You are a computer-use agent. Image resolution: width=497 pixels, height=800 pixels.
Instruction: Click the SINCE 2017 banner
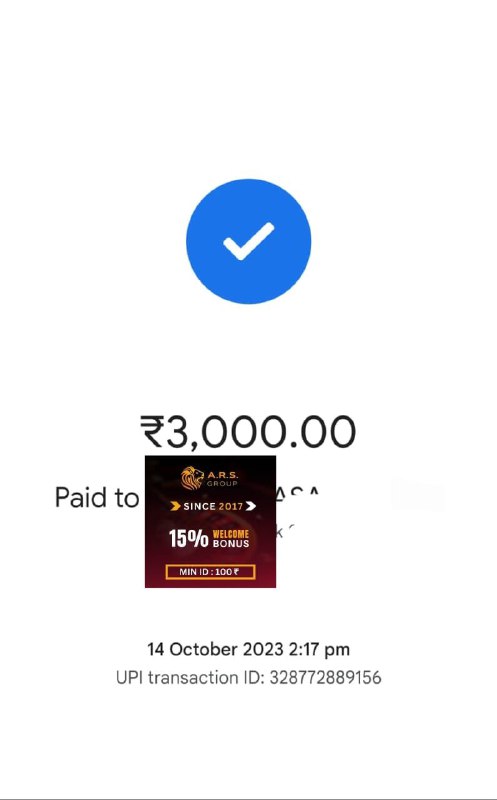[x=213, y=506]
